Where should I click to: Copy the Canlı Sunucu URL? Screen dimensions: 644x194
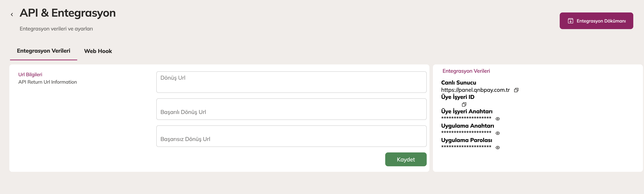[x=516, y=90]
